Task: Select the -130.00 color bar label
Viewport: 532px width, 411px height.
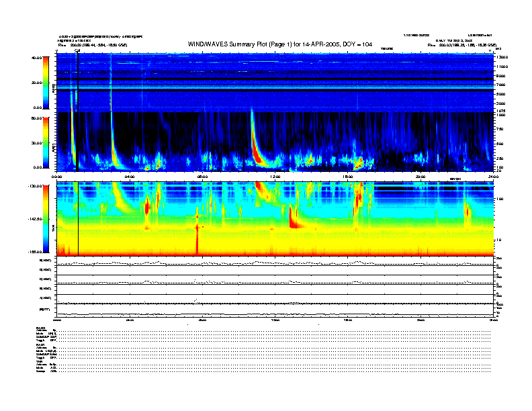Action: tap(35, 186)
